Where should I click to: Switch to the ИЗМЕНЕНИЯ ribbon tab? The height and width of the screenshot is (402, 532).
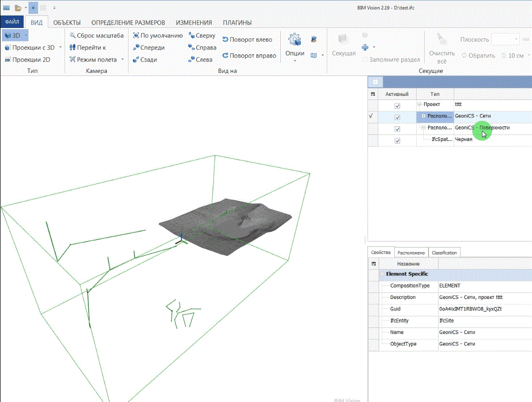click(194, 22)
